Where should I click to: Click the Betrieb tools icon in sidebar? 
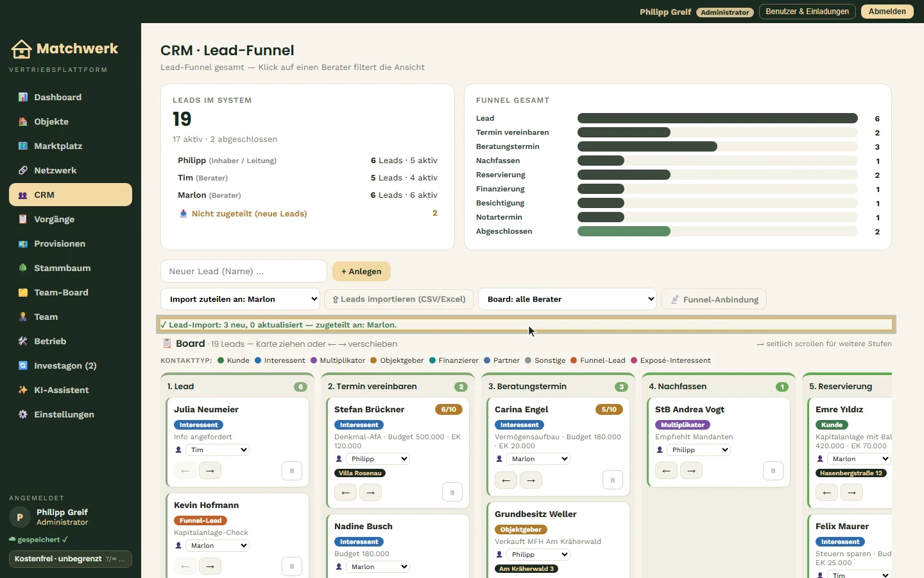click(23, 342)
